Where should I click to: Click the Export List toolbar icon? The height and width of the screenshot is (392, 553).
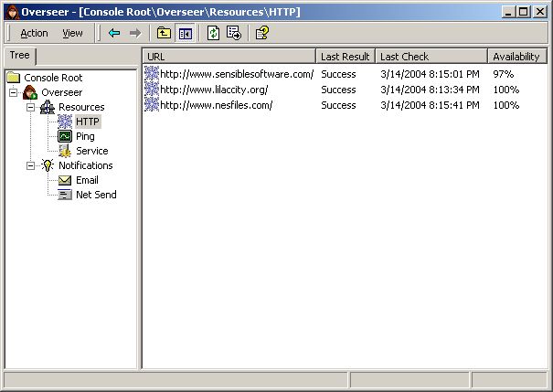(234, 33)
